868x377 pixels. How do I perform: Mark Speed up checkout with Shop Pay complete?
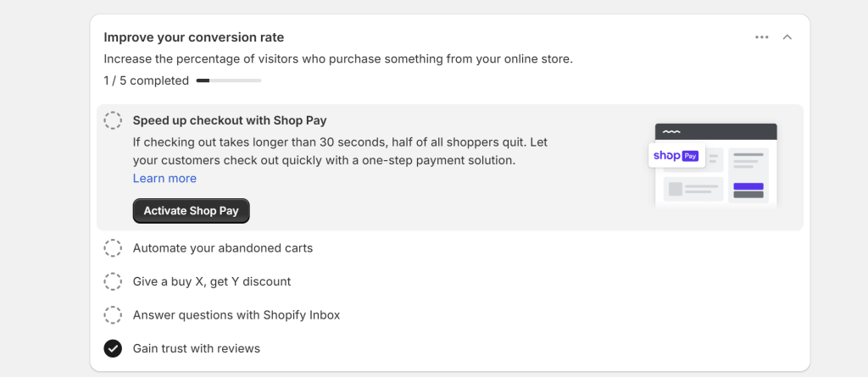click(x=113, y=120)
